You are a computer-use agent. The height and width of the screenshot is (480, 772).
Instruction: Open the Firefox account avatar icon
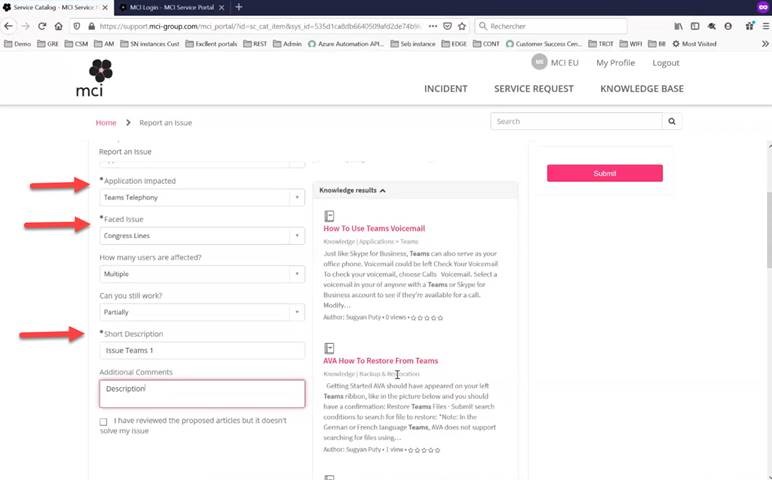coord(728,26)
